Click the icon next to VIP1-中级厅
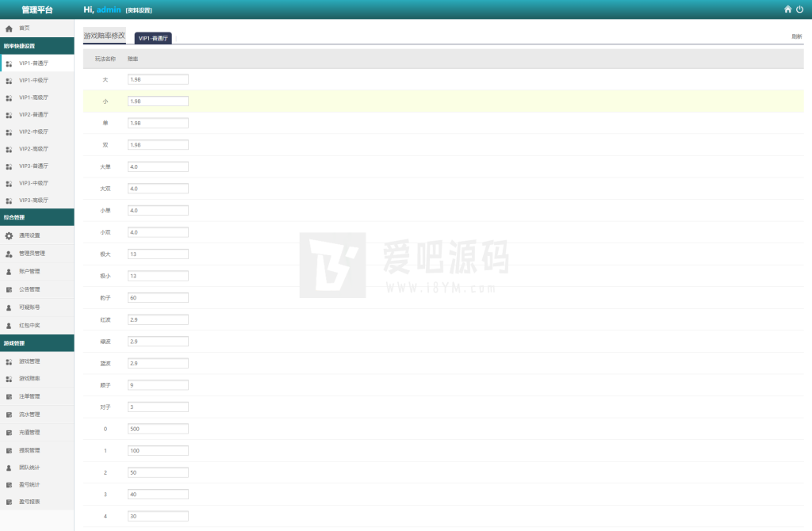 click(x=9, y=81)
